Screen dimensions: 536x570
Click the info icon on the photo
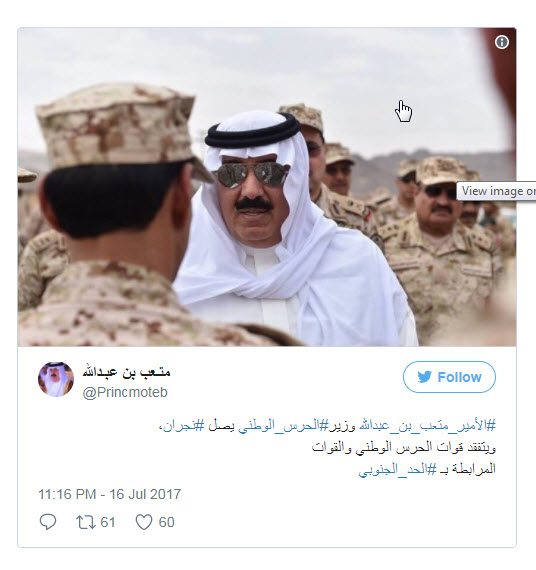[x=502, y=42]
